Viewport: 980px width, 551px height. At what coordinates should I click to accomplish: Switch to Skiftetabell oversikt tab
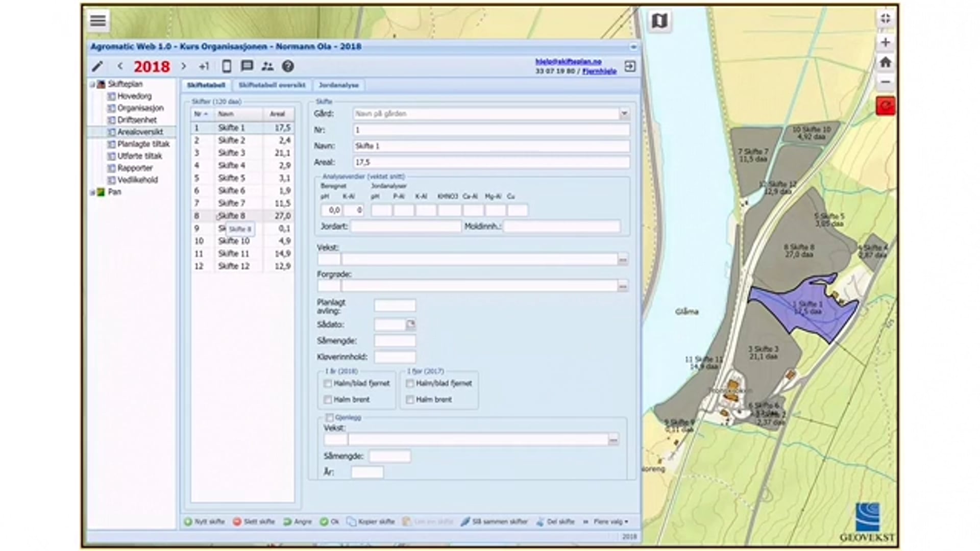pos(272,85)
